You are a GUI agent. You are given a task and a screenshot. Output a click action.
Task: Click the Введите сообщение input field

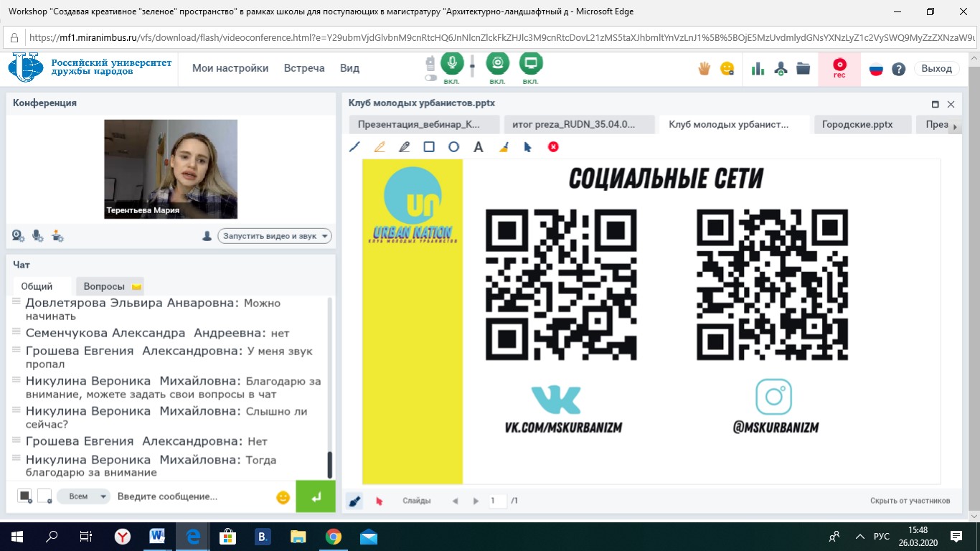tap(193, 496)
